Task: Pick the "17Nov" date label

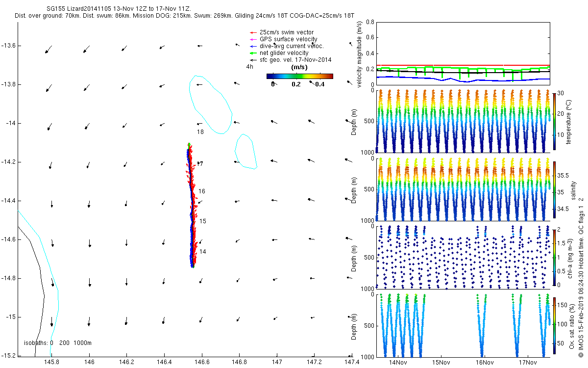Action: click(528, 362)
